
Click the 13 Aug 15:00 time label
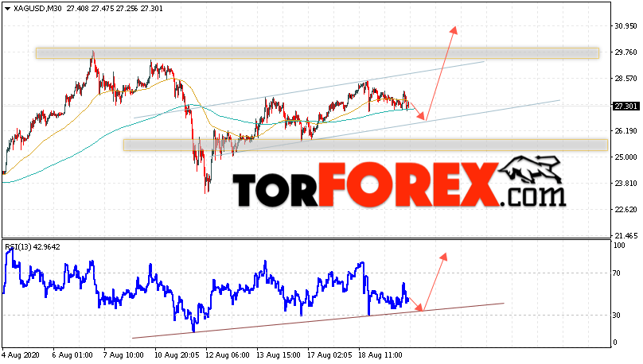pos(279,355)
